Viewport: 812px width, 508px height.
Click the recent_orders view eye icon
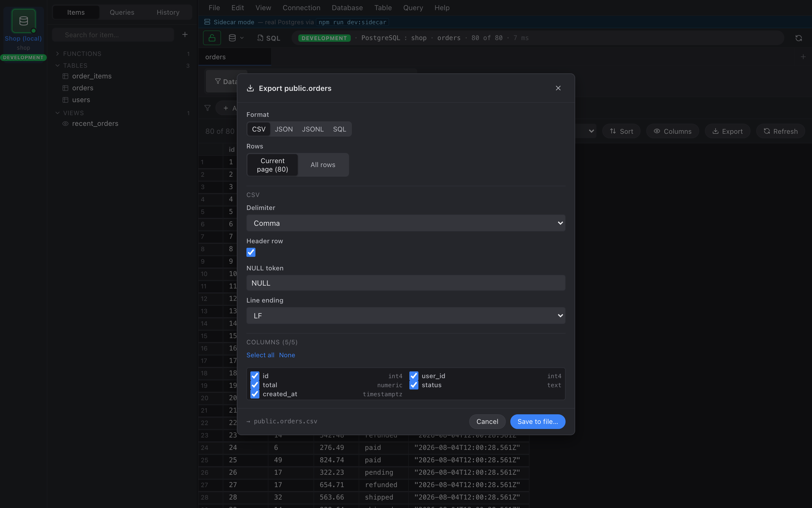tap(65, 124)
